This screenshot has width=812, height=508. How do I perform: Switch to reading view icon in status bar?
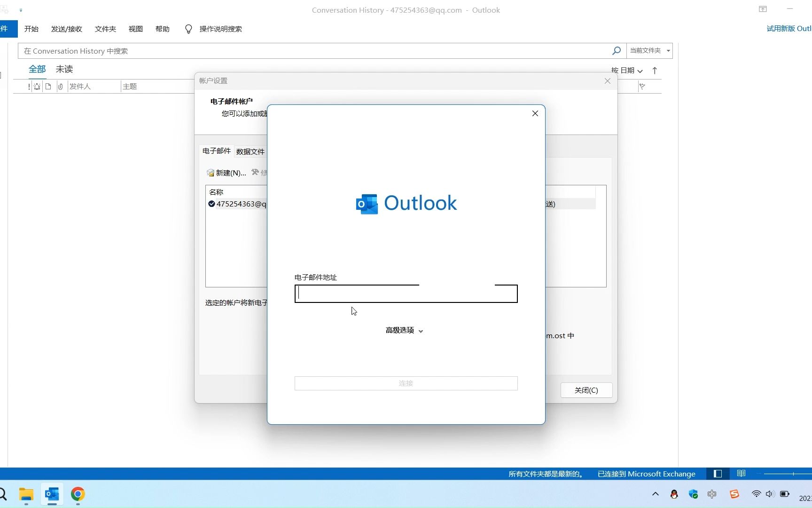(741, 474)
